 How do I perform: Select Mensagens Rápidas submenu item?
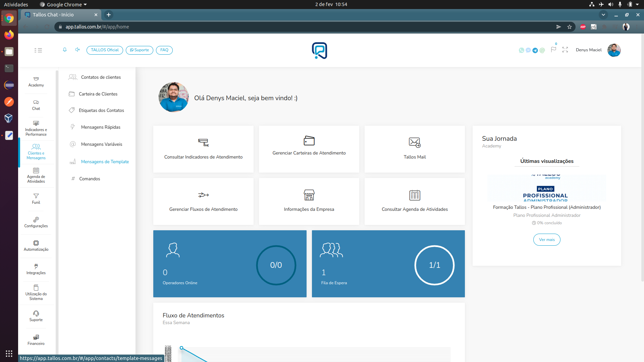[95, 127]
